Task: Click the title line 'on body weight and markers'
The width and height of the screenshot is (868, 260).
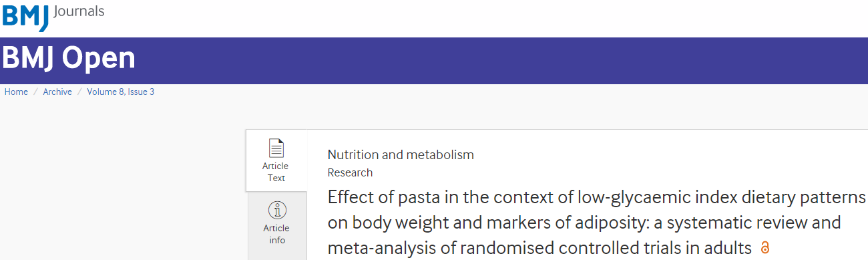Action: (x=584, y=223)
